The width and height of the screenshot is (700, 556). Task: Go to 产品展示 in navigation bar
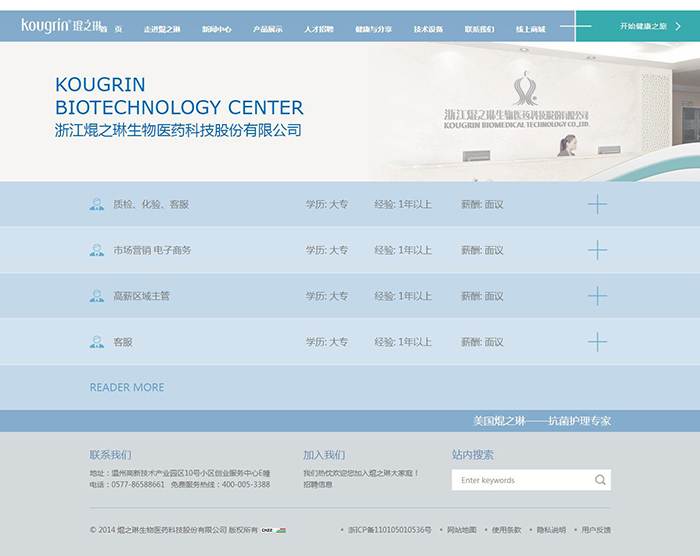pyautogui.click(x=267, y=29)
